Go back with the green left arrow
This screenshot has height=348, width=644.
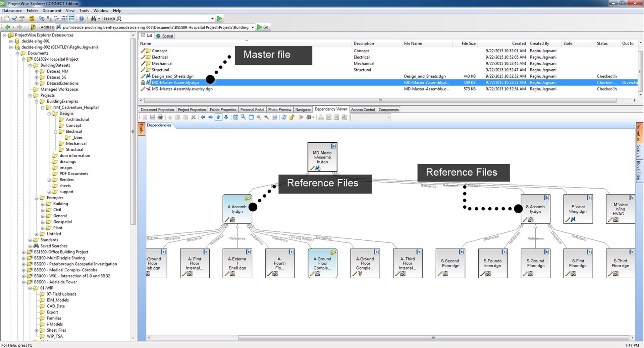pos(7,27)
